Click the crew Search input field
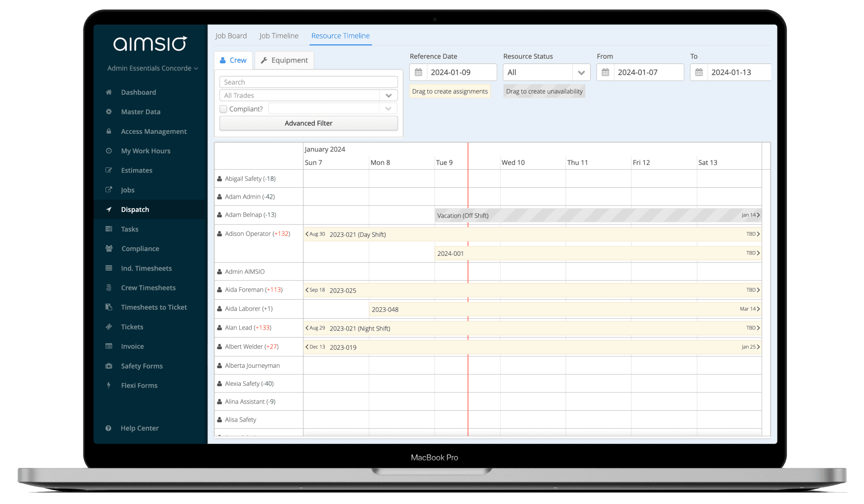864x504 pixels. (309, 82)
